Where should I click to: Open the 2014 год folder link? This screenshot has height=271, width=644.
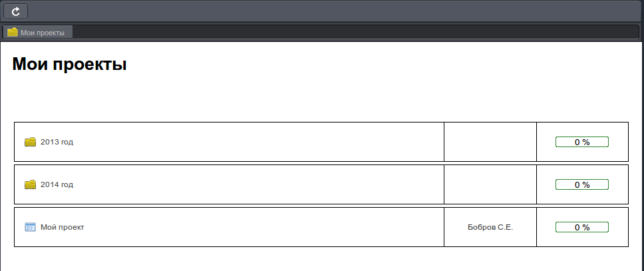(x=57, y=184)
